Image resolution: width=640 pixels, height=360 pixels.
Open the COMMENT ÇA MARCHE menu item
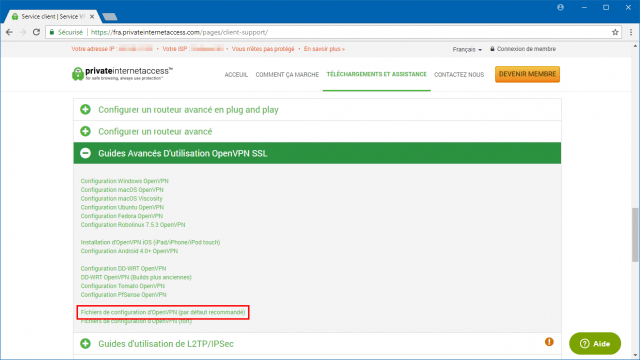[287, 75]
